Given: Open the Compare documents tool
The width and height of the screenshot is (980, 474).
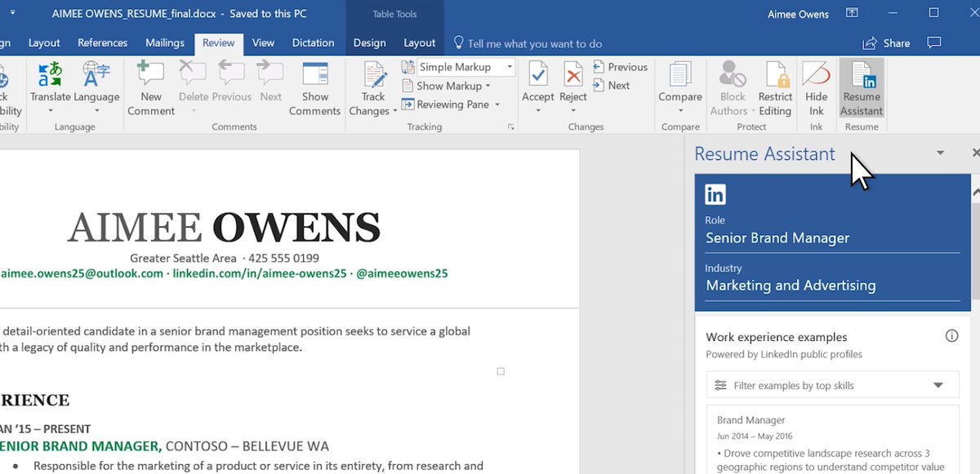Looking at the screenshot, I should [680, 88].
